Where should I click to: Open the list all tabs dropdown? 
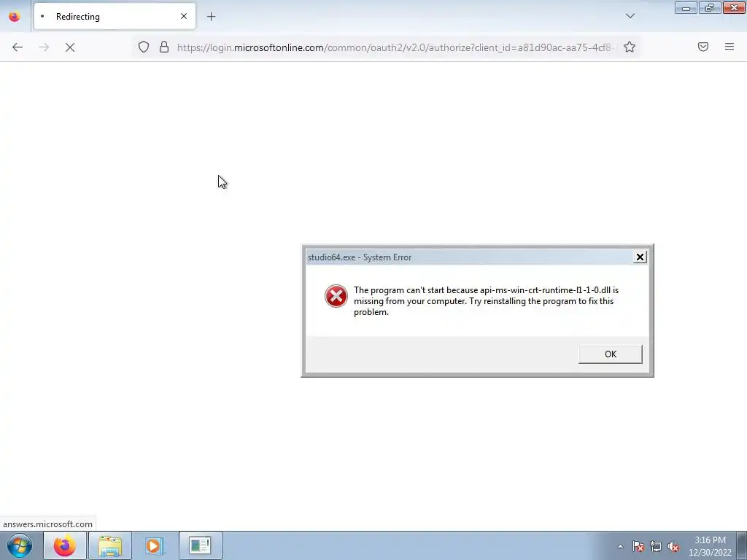[x=630, y=16]
